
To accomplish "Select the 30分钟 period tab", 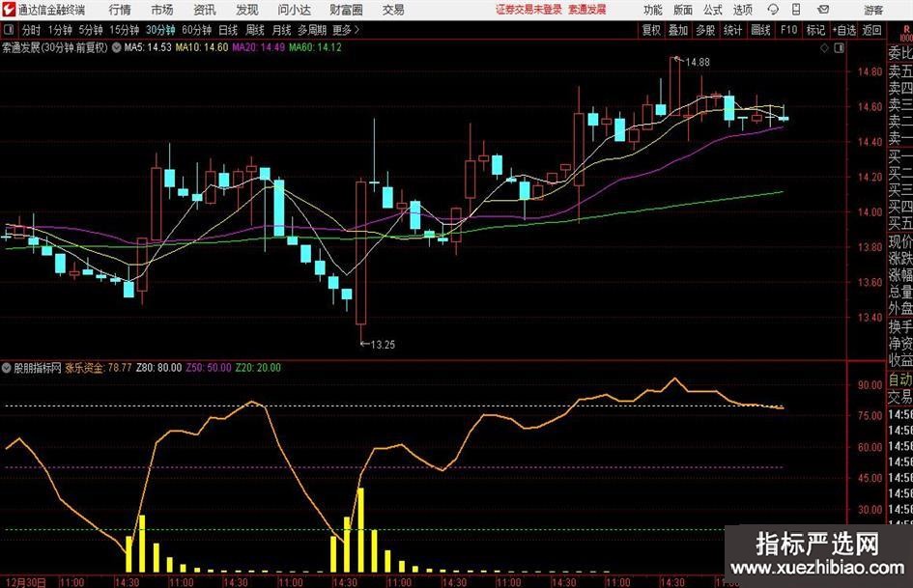I will [x=160, y=30].
